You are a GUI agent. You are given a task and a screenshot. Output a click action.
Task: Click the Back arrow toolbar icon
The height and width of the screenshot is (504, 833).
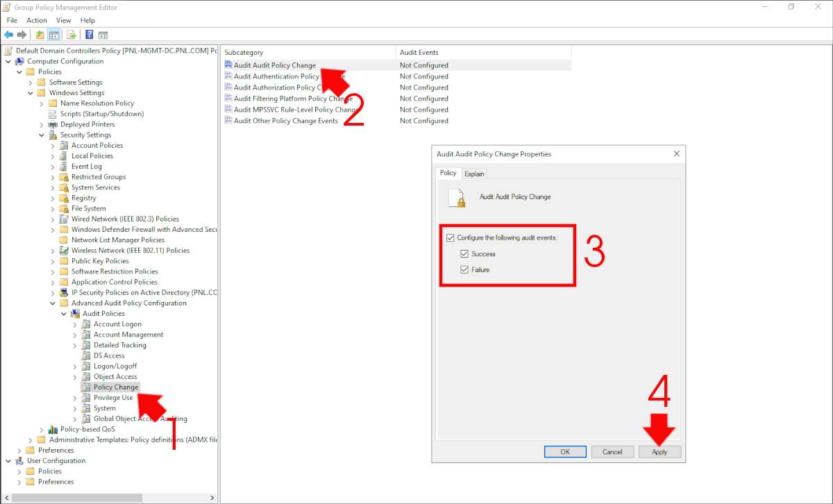(x=8, y=35)
